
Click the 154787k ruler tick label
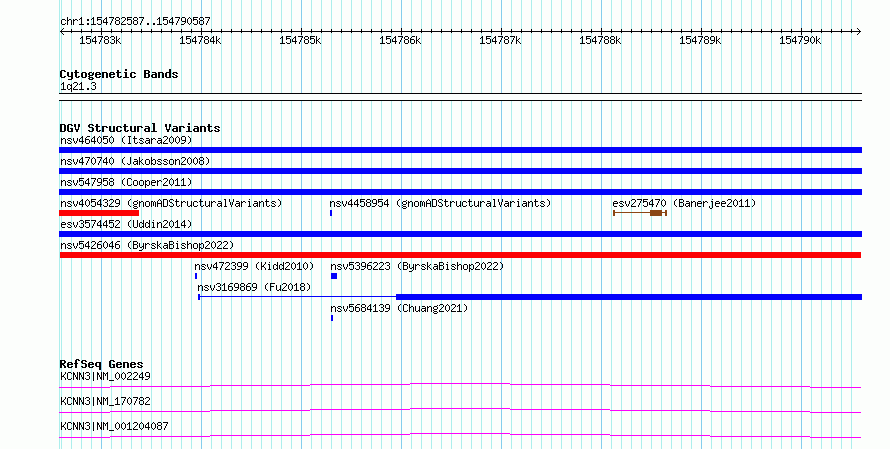pos(500,40)
